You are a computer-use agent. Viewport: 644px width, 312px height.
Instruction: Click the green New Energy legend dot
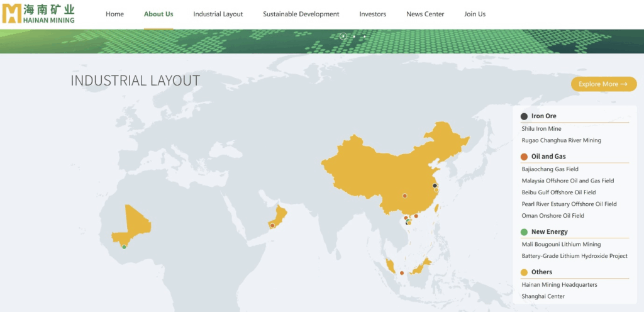(524, 232)
